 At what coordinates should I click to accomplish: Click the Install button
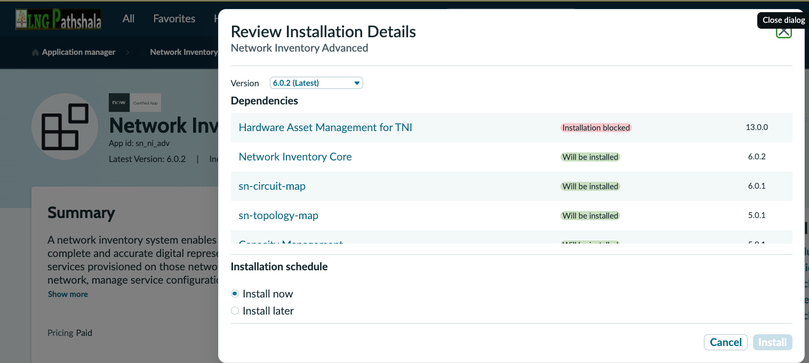(x=772, y=342)
